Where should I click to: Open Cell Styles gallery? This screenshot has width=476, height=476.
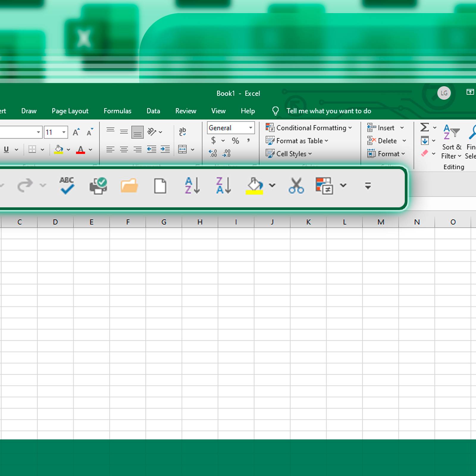pyautogui.click(x=289, y=154)
